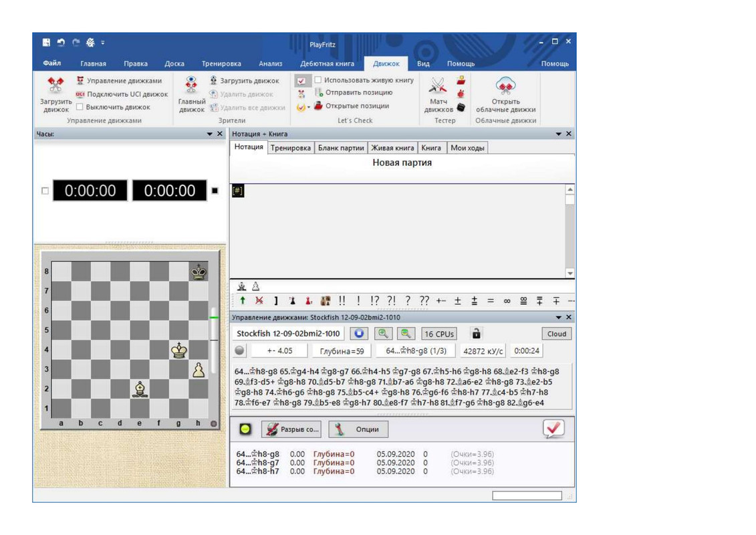Expand the quick access toolbar dropdown arrow
Screen dimensions: 756x535
coord(103,42)
